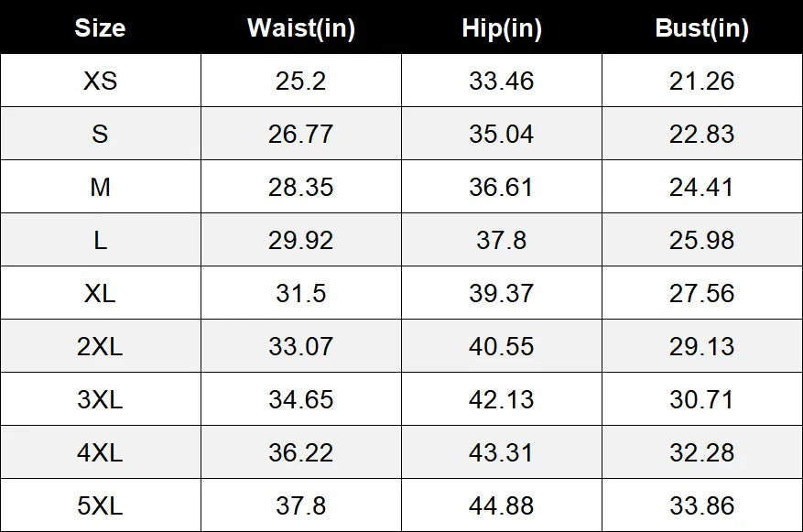The width and height of the screenshot is (803, 532).
Task: Click the Waist(in) column header
Action: click(301, 27)
